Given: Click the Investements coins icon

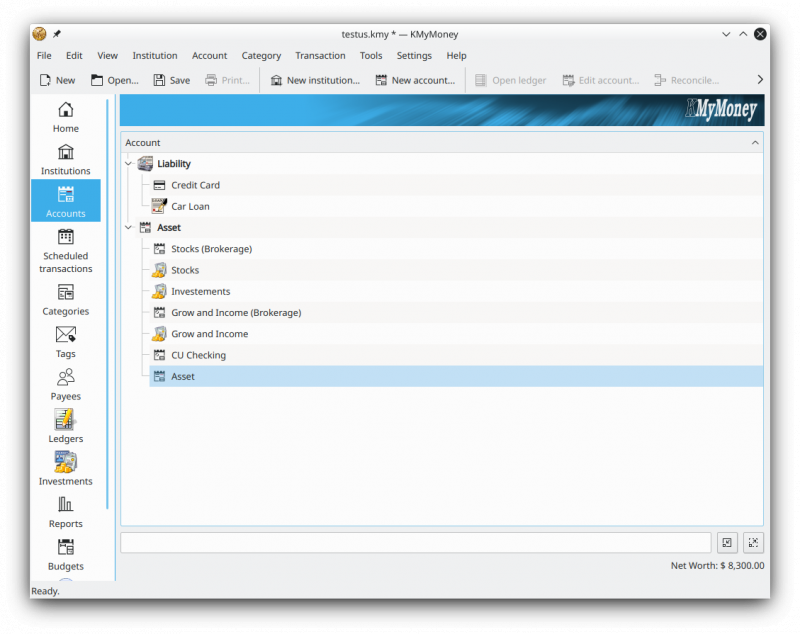Looking at the screenshot, I should pos(159,291).
